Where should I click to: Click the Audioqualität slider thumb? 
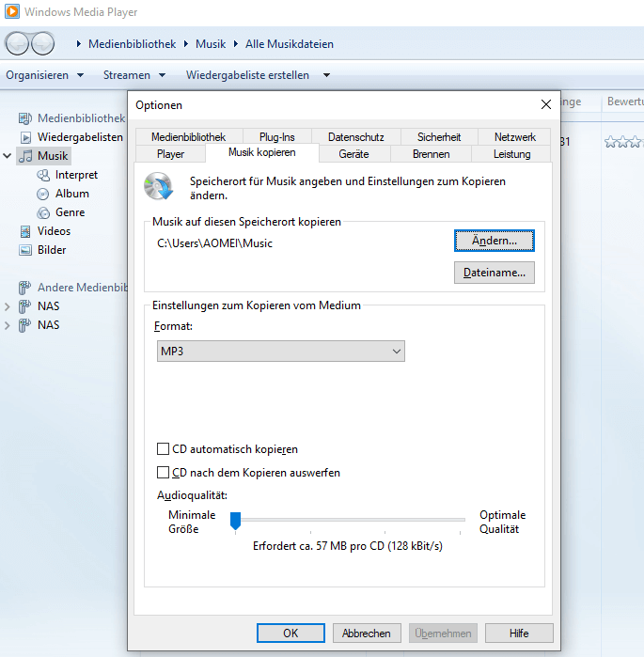[x=235, y=521]
